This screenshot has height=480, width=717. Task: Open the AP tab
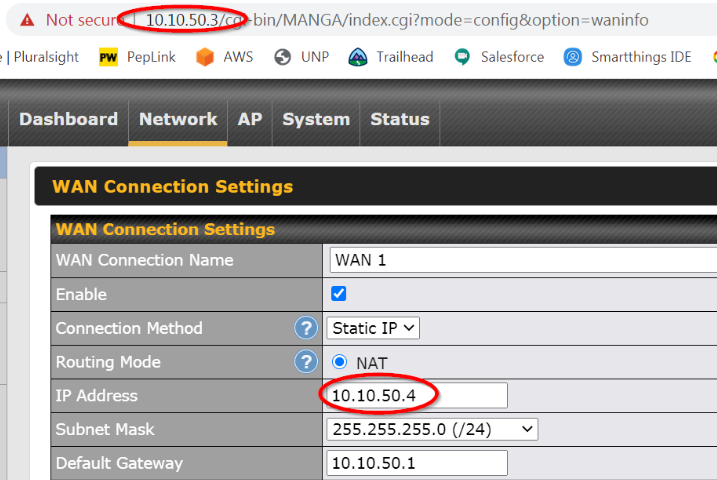249,119
